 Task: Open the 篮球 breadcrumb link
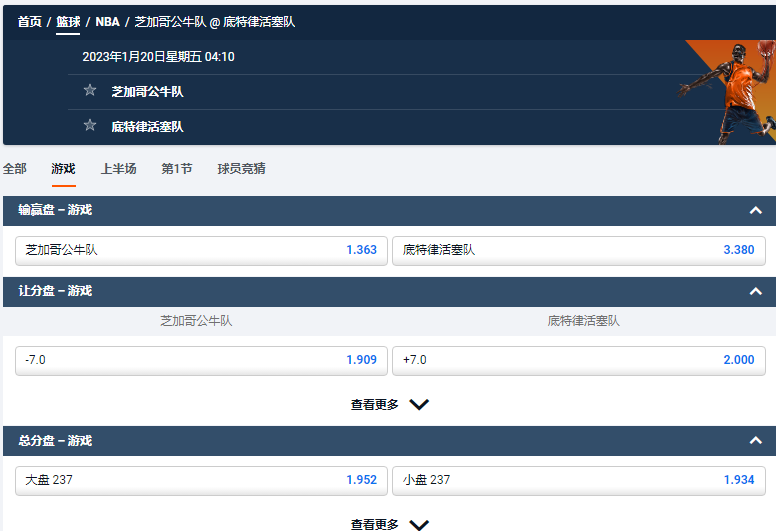point(68,21)
